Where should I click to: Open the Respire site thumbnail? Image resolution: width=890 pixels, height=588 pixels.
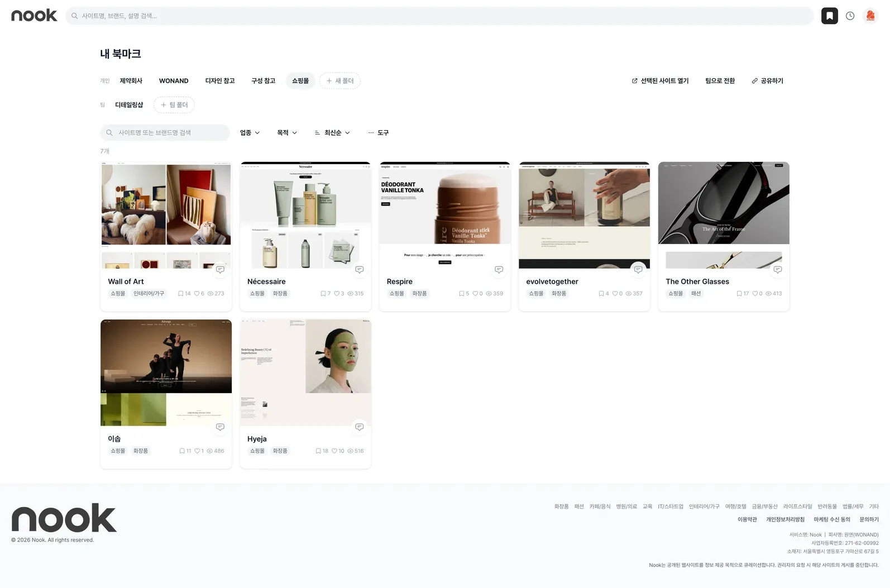(x=445, y=215)
